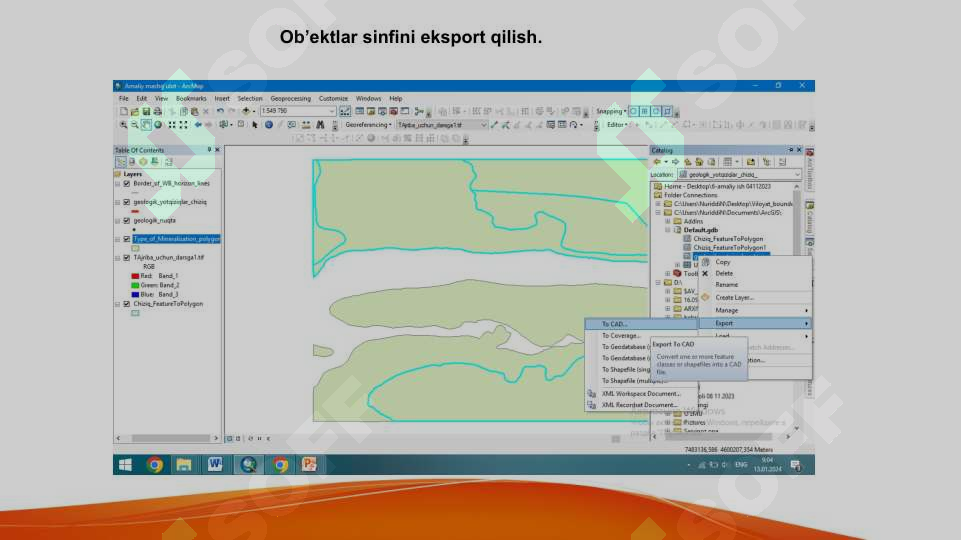
Task: Choose Create Layer... in context menu
Action: tap(756, 298)
